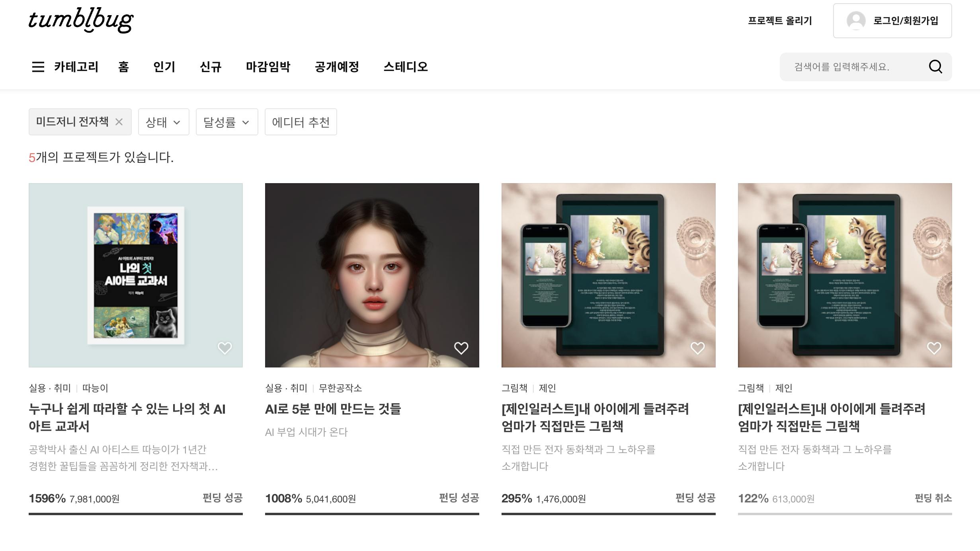This screenshot has height=551, width=980.
Task: Open the AI portrait girl project thumbnail
Action: coord(372,275)
